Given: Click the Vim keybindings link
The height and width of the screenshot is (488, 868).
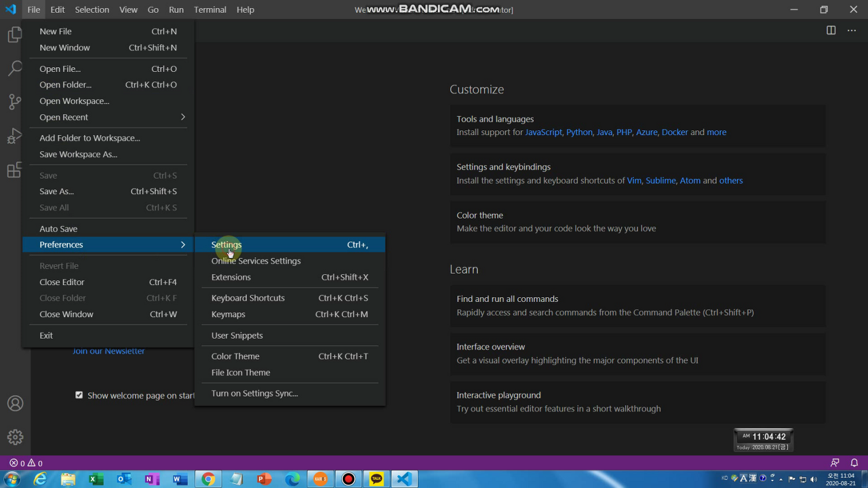Looking at the screenshot, I should [634, 181].
